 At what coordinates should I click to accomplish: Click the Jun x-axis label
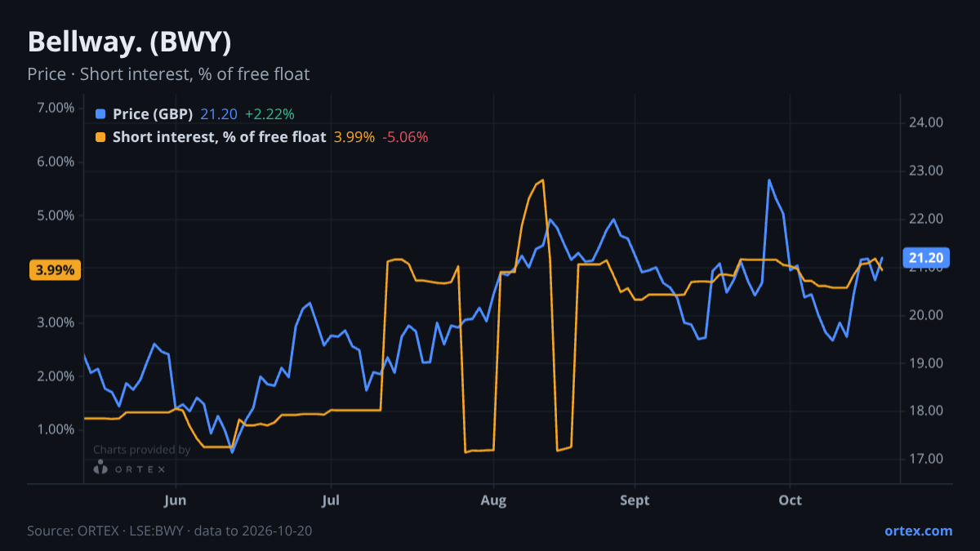176,500
